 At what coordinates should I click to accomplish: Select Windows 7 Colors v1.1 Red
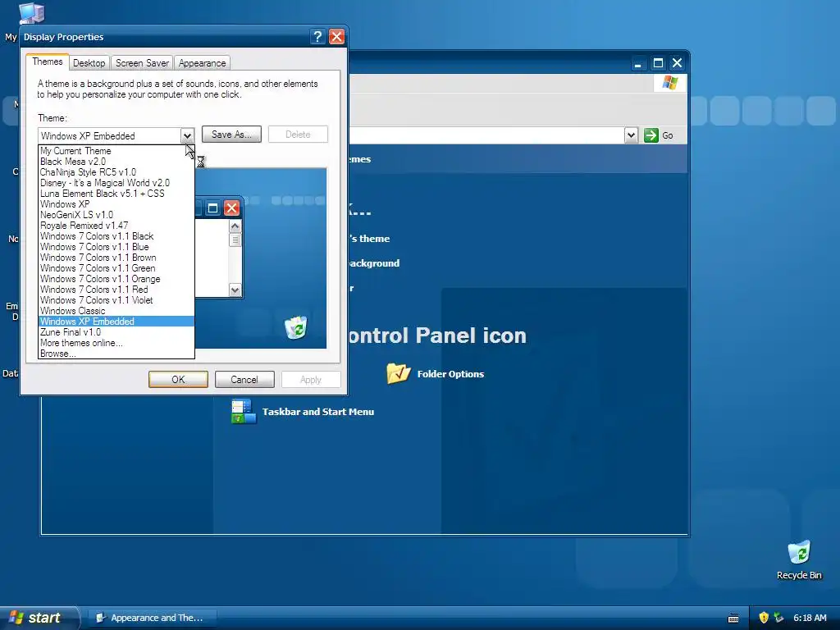pos(116,290)
